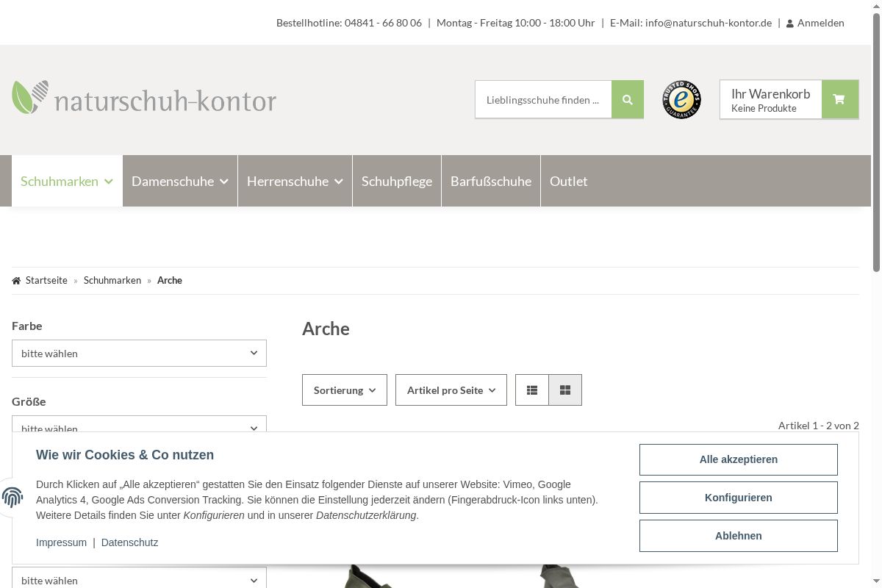Click Konfigurieren cookie button

pyautogui.click(x=739, y=498)
